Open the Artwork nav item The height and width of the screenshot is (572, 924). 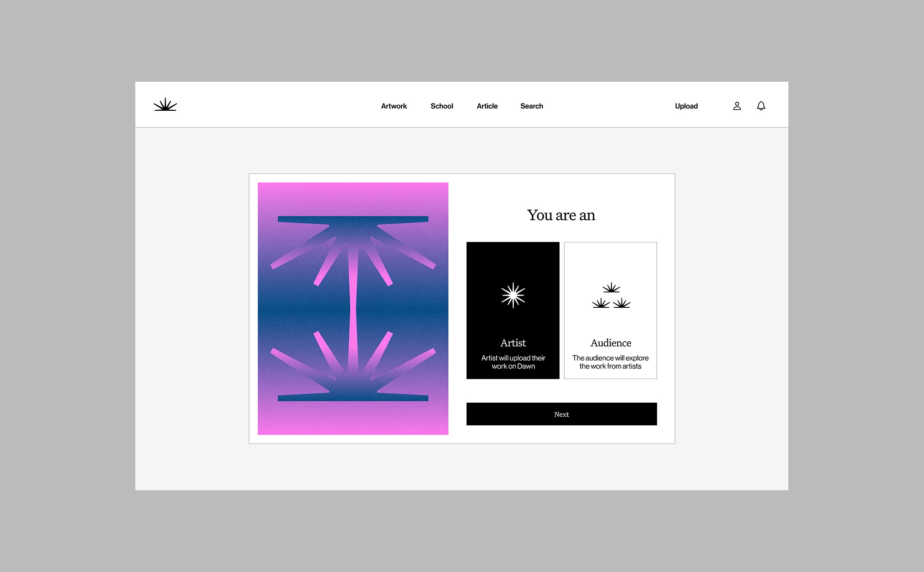394,106
